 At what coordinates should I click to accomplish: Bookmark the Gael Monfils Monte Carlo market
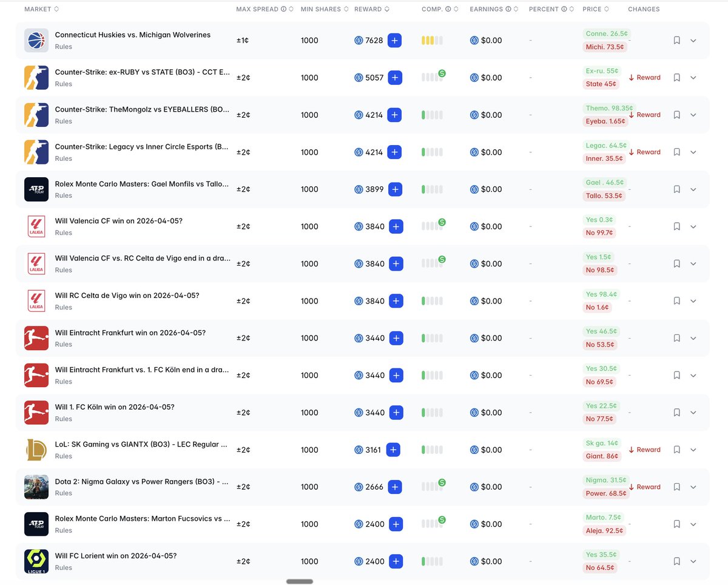click(x=676, y=189)
